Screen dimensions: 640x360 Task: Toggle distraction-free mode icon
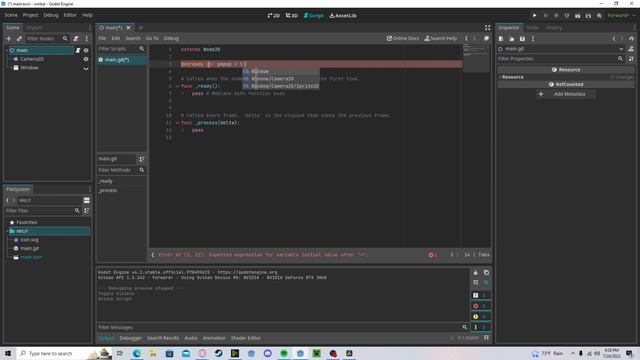[x=487, y=28]
